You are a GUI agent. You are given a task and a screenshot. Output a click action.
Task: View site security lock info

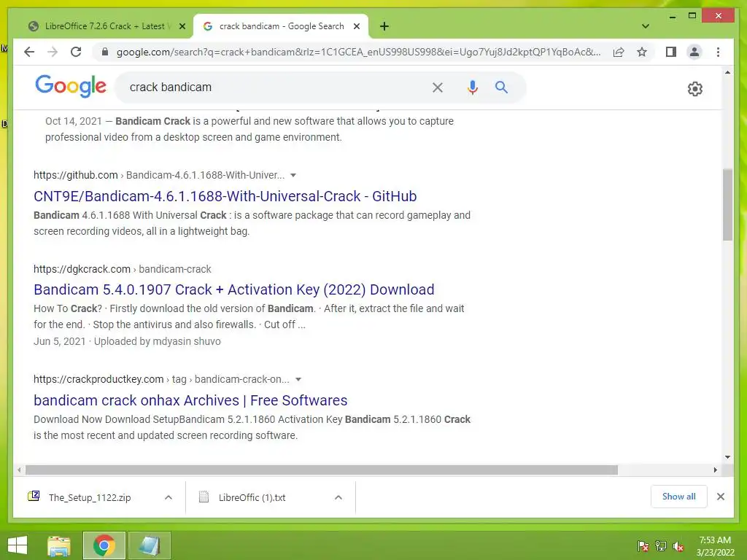point(105,52)
